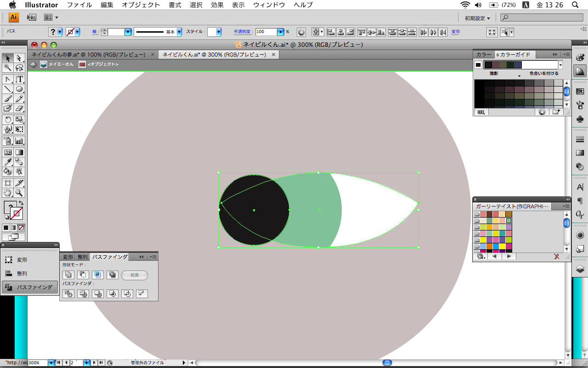Viewport: 588px width, 368px height.
Task: Select the green swatch in swatches panel
Action: 509,220
